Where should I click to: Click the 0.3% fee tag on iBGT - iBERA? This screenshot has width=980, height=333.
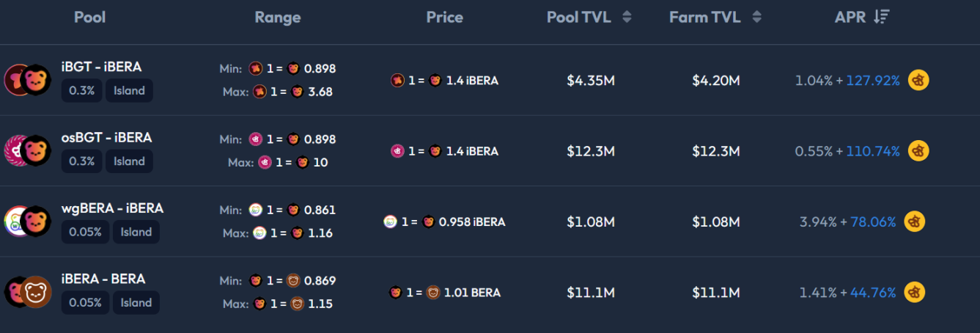[81, 91]
